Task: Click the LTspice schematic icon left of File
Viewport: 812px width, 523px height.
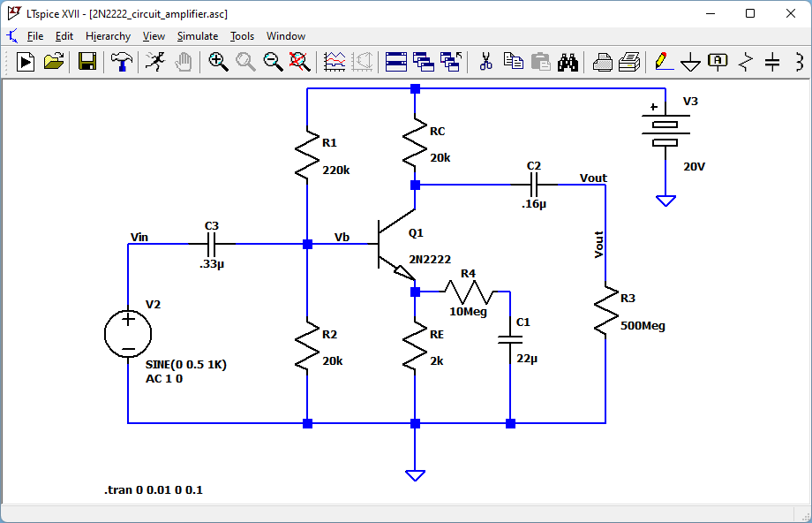Action: point(11,36)
